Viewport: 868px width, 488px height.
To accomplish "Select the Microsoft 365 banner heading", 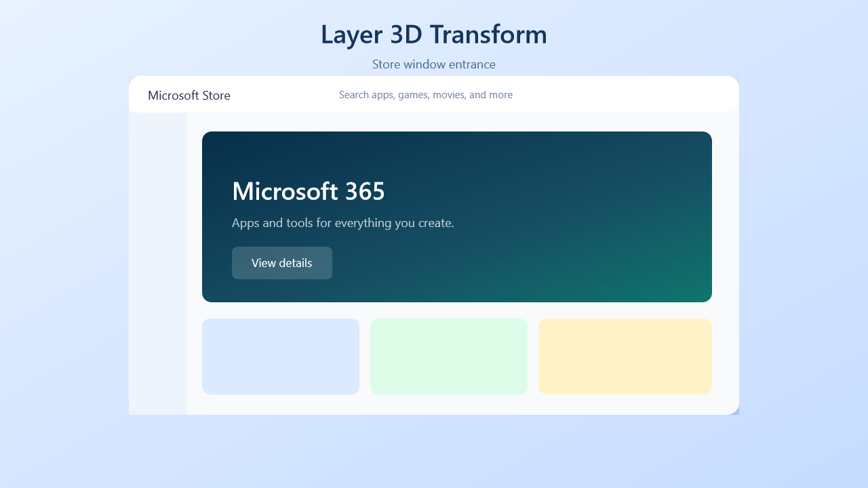I will (309, 191).
